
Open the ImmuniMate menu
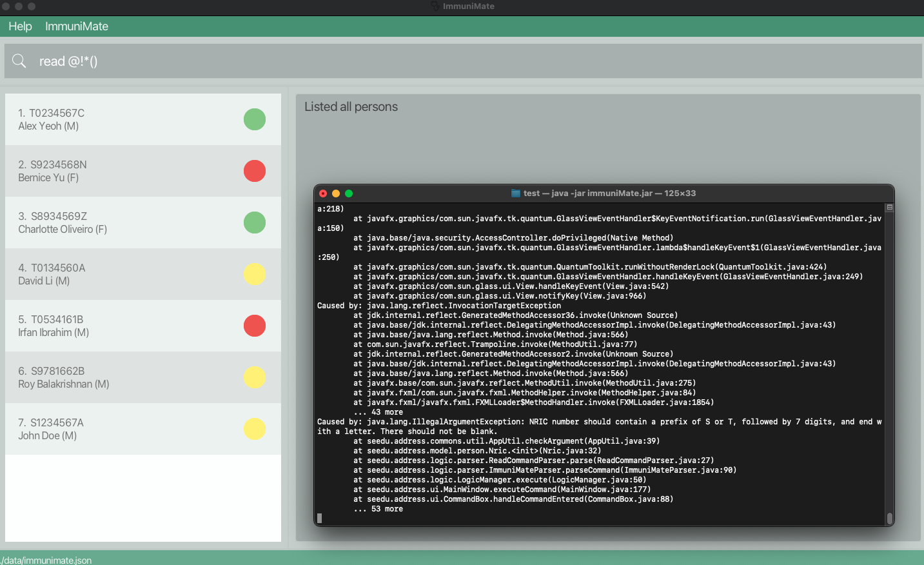[77, 26]
